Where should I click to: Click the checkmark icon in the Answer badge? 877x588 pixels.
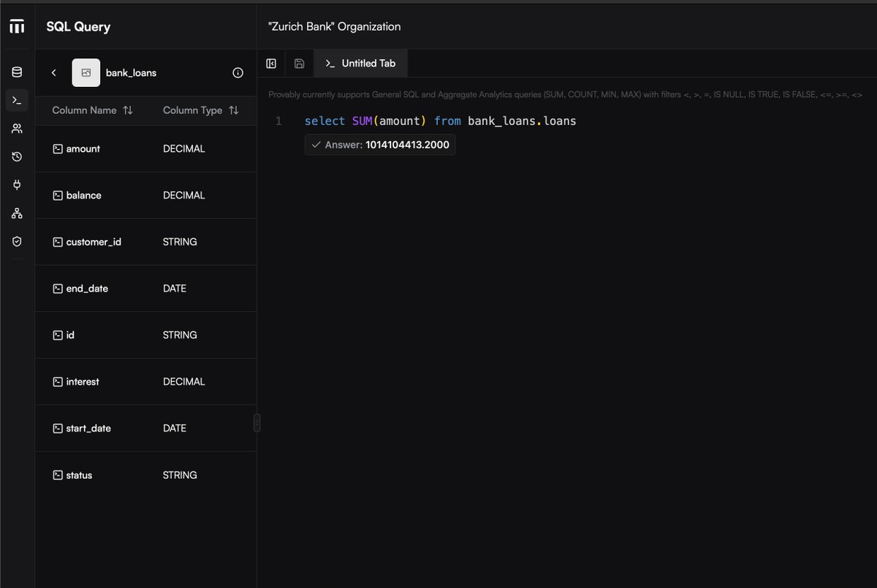pyautogui.click(x=316, y=145)
